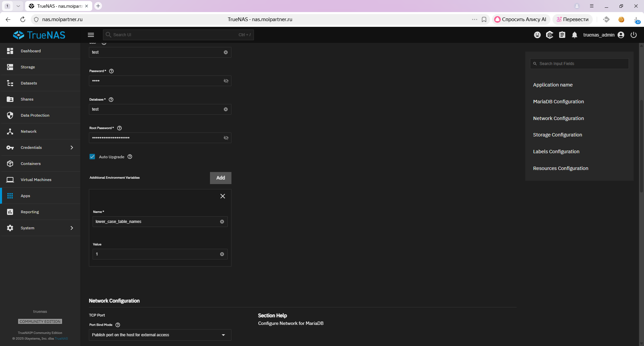Open the TrueCommand status icon
This screenshot has width=644, height=346.
click(x=549, y=35)
